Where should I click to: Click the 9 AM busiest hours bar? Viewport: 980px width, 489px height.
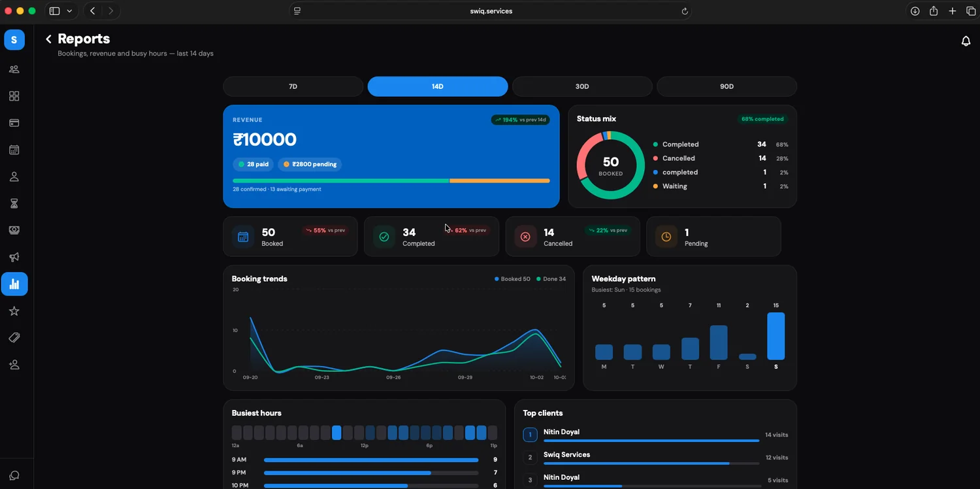pos(371,460)
